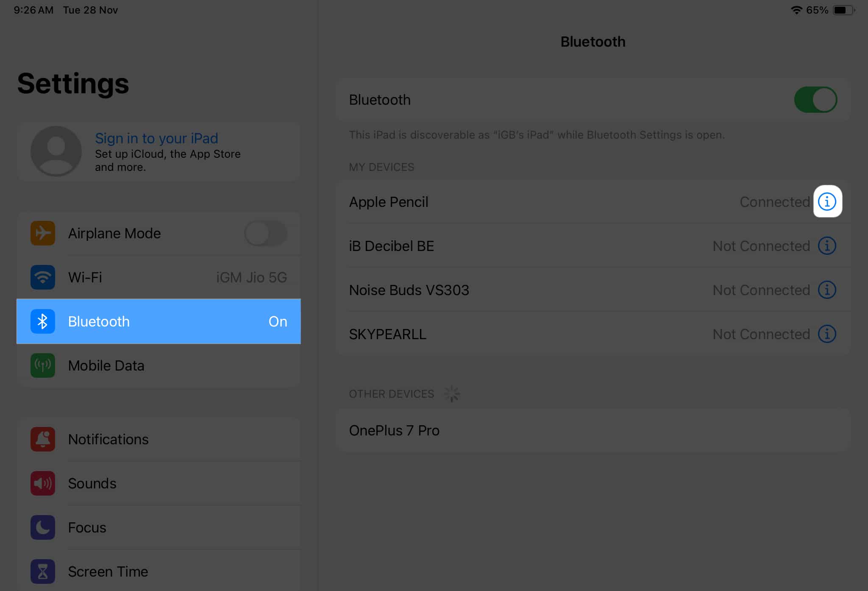Open Sounds settings
This screenshot has width=868, height=591.
tap(159, 483)
